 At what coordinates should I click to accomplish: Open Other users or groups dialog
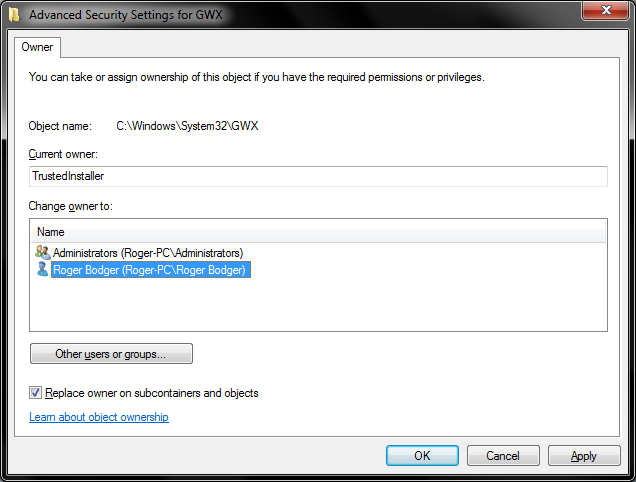pos(111,354)
